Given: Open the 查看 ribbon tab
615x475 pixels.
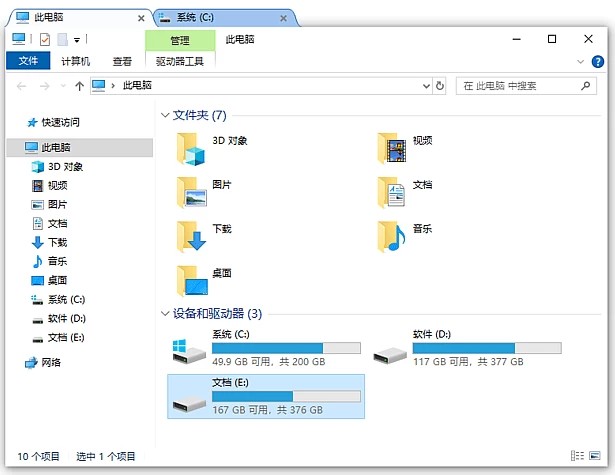Looking at the screenshot, I should (122, 61).
